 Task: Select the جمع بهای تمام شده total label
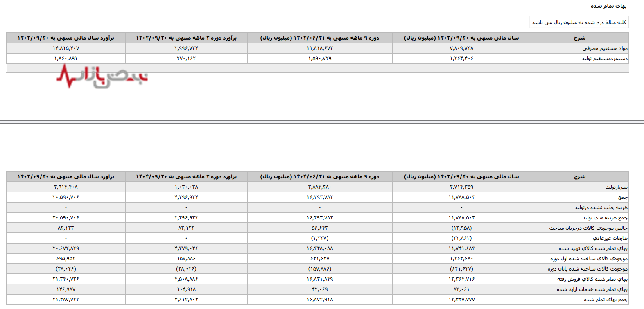[606, 300]
